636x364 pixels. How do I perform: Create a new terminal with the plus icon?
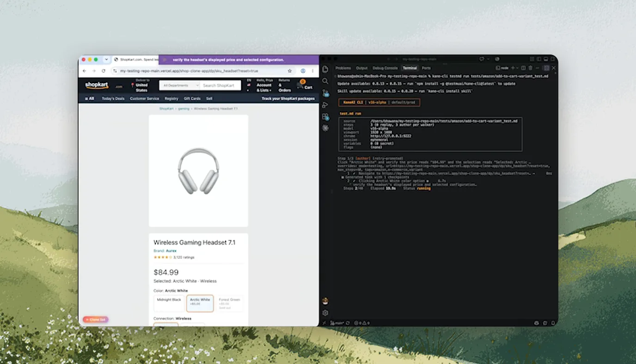[513, 68]
